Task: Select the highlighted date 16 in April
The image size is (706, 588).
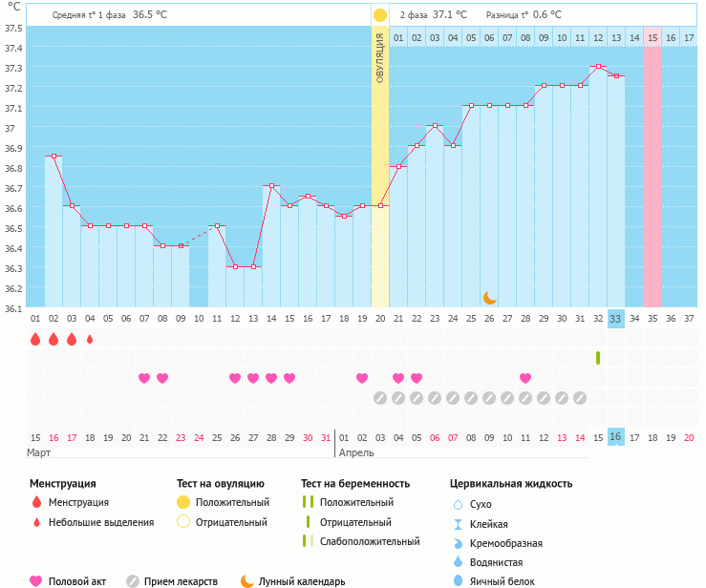Action: click(x=616, y=436)
